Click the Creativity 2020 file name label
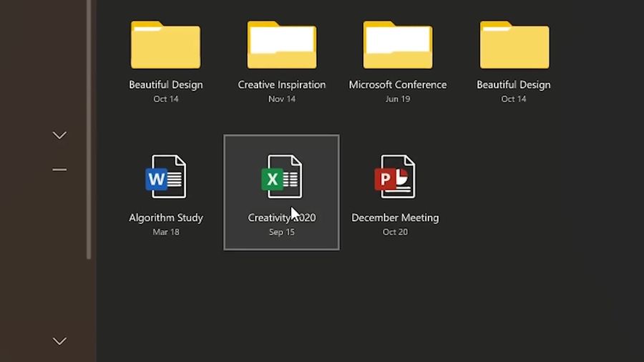The width and height of the screenshot is (644, 362). pos(282,217)
